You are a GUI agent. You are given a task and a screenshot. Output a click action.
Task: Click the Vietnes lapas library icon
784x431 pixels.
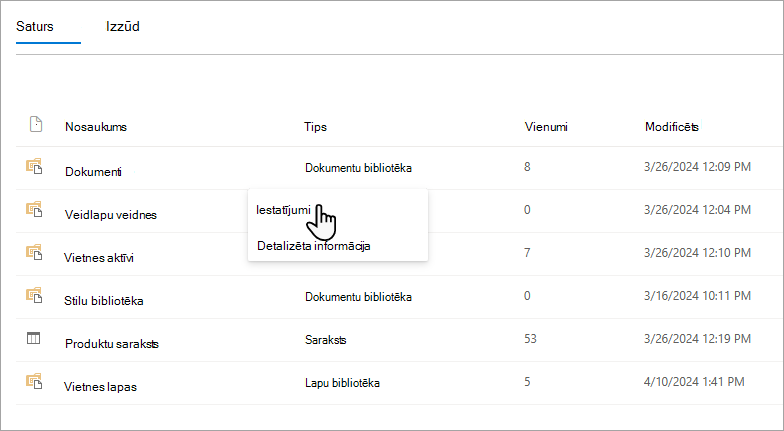34,381
